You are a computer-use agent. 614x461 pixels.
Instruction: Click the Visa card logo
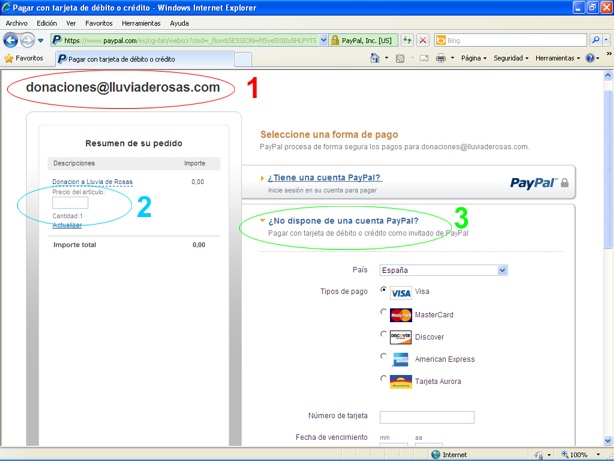(x=401, y=293)
